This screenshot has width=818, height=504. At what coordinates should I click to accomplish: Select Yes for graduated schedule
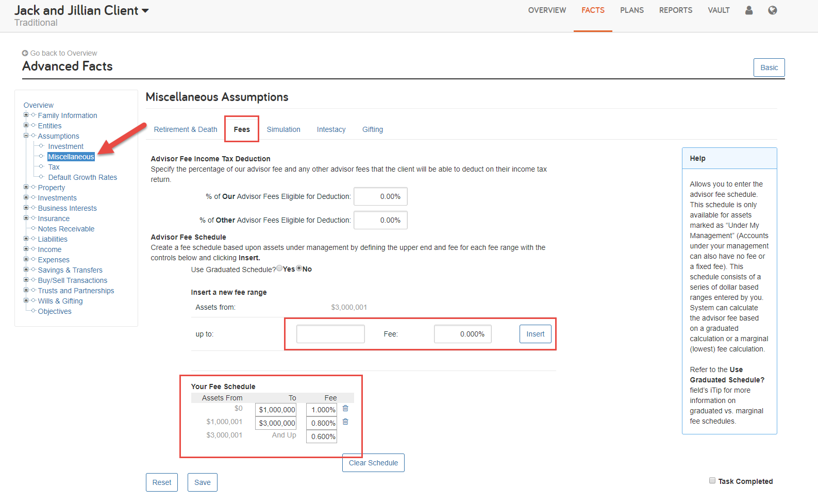click(x=279, y=268)
